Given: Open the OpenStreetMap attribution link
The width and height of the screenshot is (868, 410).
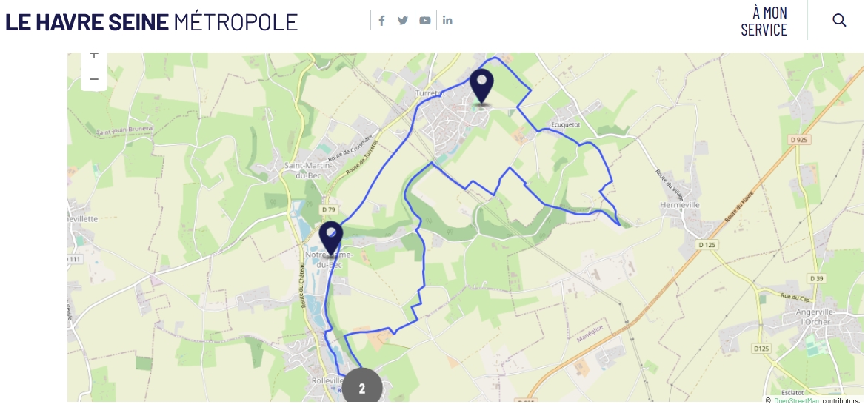Looking at the screenshot, I should click(x=796, y=400).
